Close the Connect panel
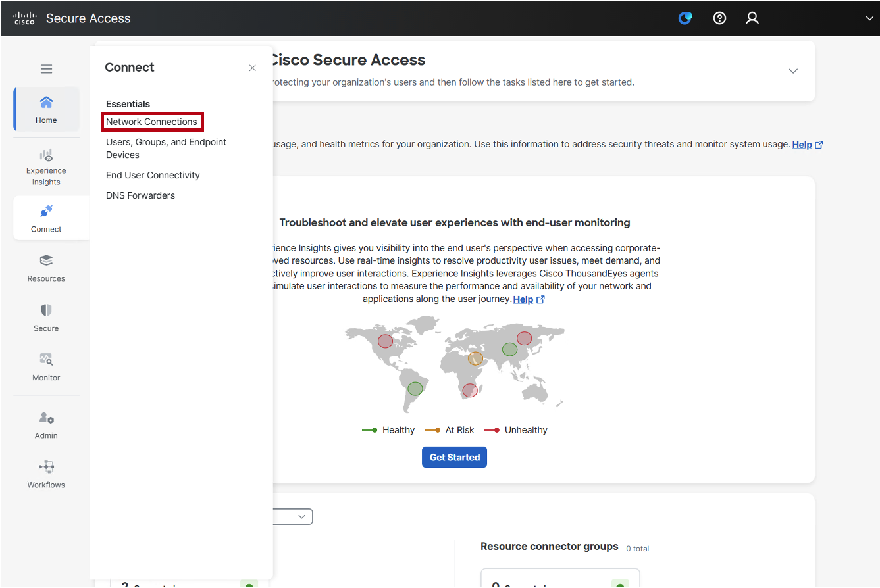 [x=252, y=67]
